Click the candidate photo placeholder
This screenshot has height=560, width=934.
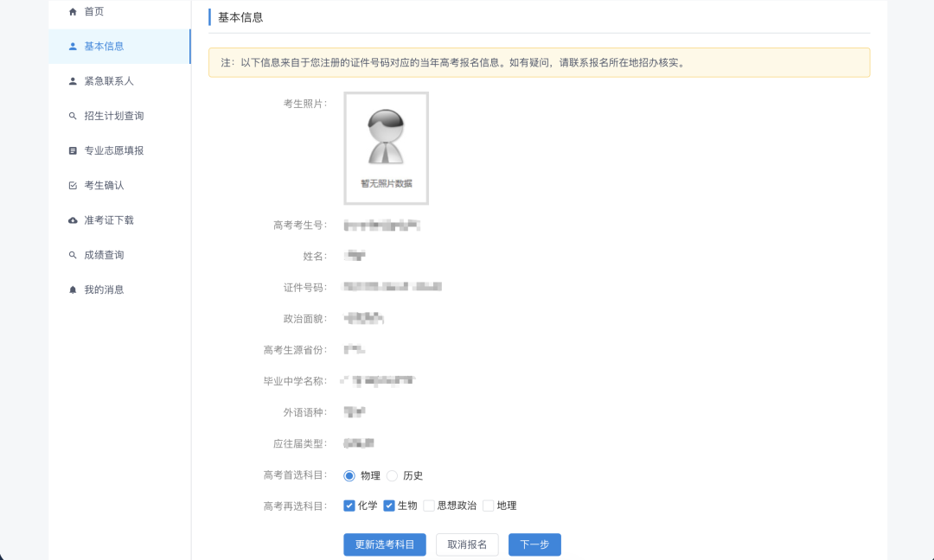385,148
